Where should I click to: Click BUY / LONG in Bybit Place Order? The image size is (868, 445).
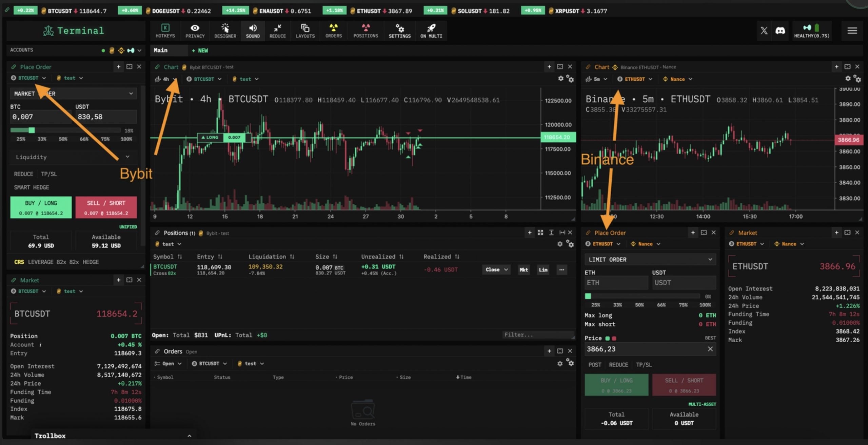(x=41, y=207)
